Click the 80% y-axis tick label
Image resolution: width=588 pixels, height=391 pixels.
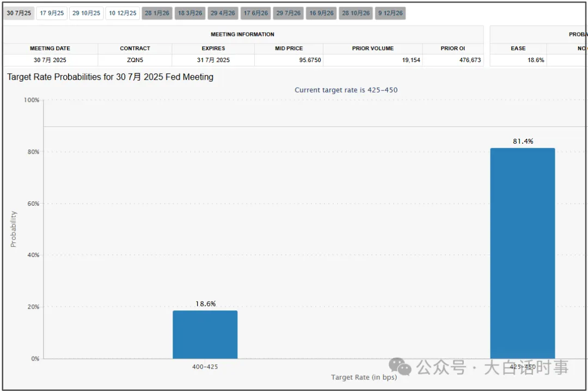[33, 152]
